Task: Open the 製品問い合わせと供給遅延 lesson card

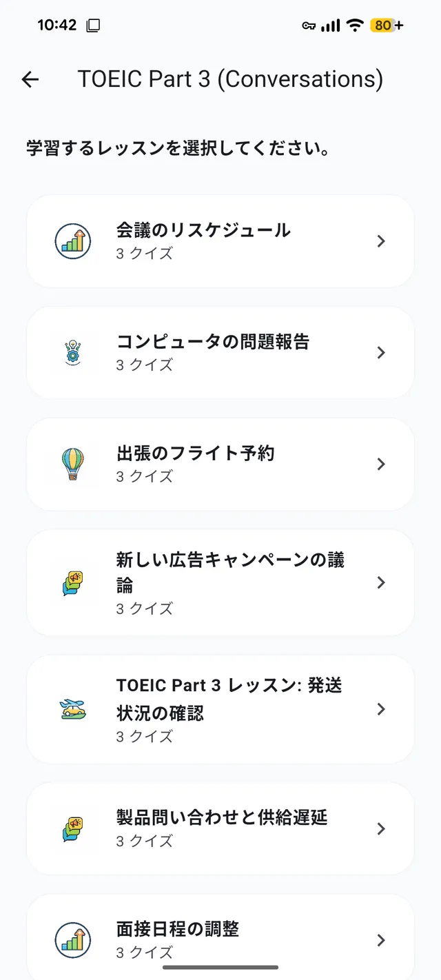Action: point(220,828)
